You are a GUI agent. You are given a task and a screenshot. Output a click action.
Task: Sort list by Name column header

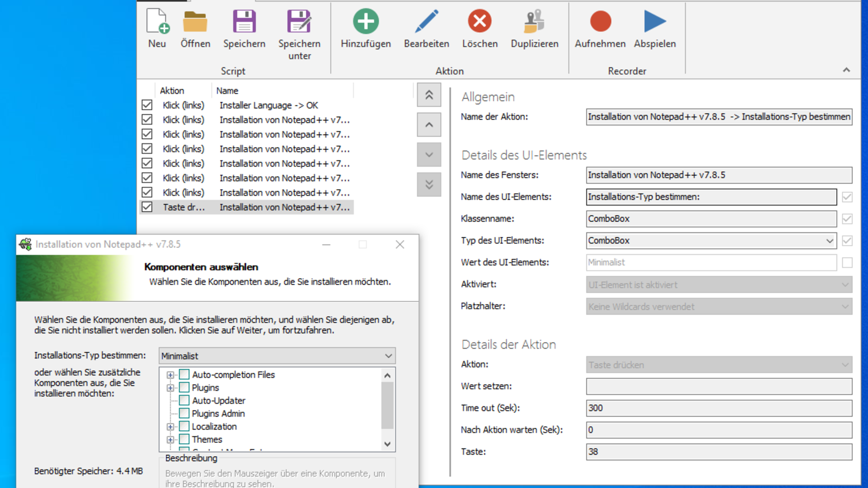(x=282, y=90)
